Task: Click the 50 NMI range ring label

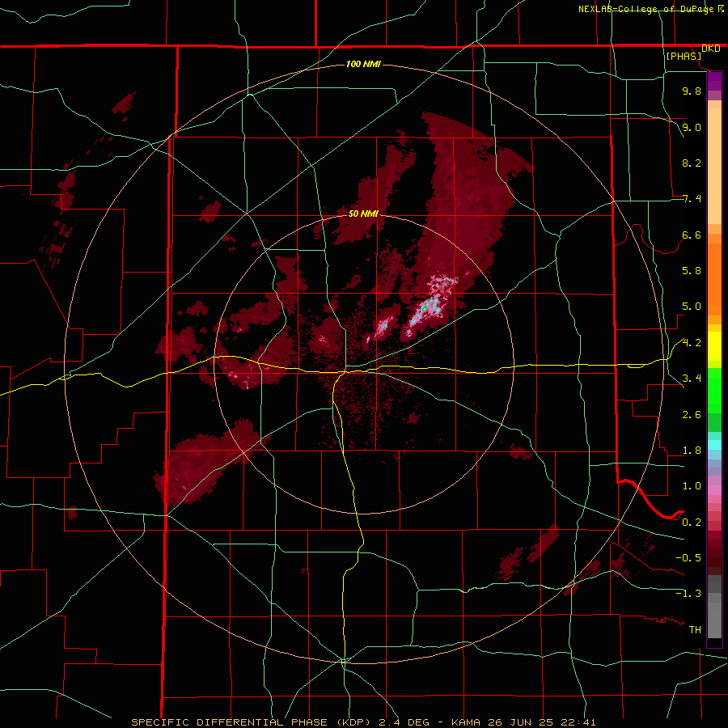Action: tap(363, 214)
